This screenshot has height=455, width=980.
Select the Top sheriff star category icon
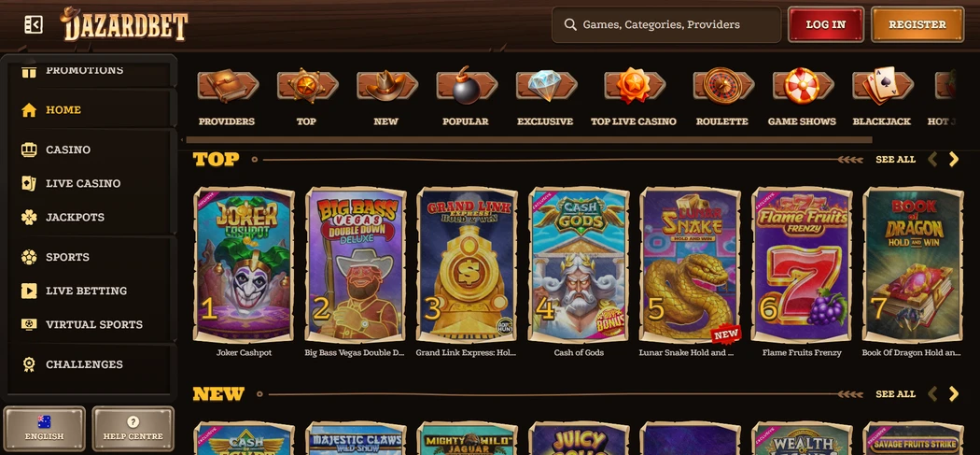pyautogui.click(x=307, y=86)
